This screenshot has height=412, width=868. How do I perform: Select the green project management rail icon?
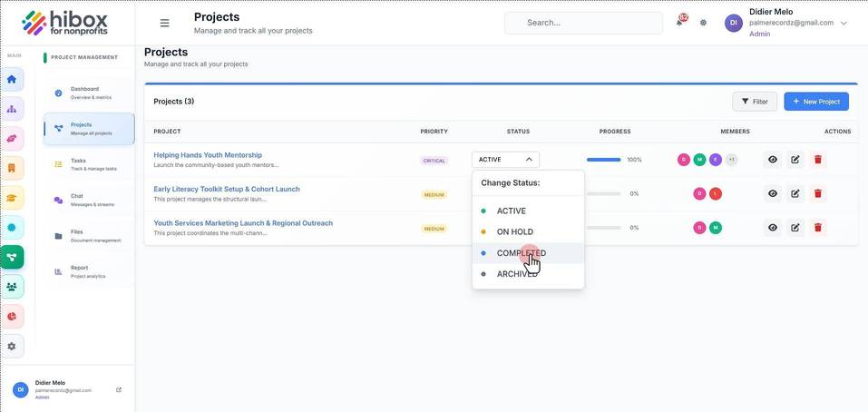12,257
